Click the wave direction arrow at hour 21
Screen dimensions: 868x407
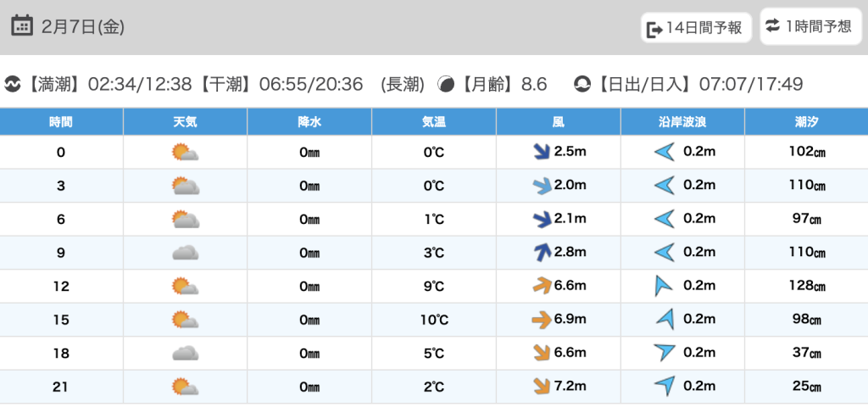coord(665,387)
